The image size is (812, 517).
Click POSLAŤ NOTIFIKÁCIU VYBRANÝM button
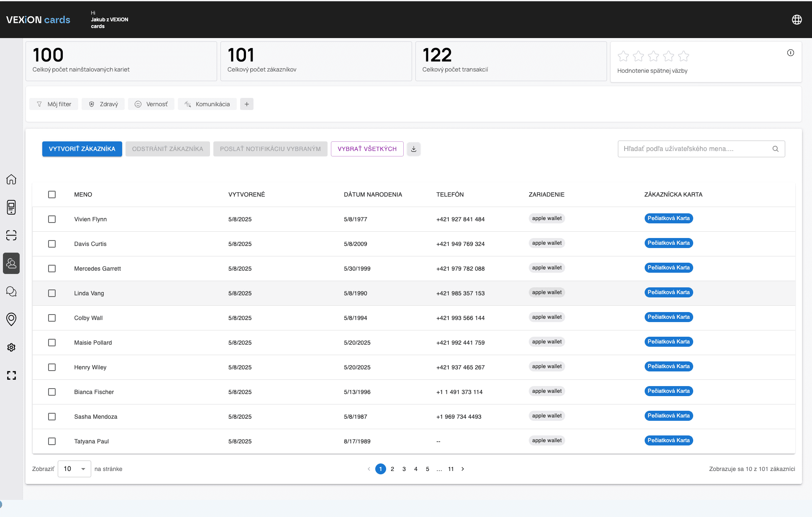click(270, 149)
